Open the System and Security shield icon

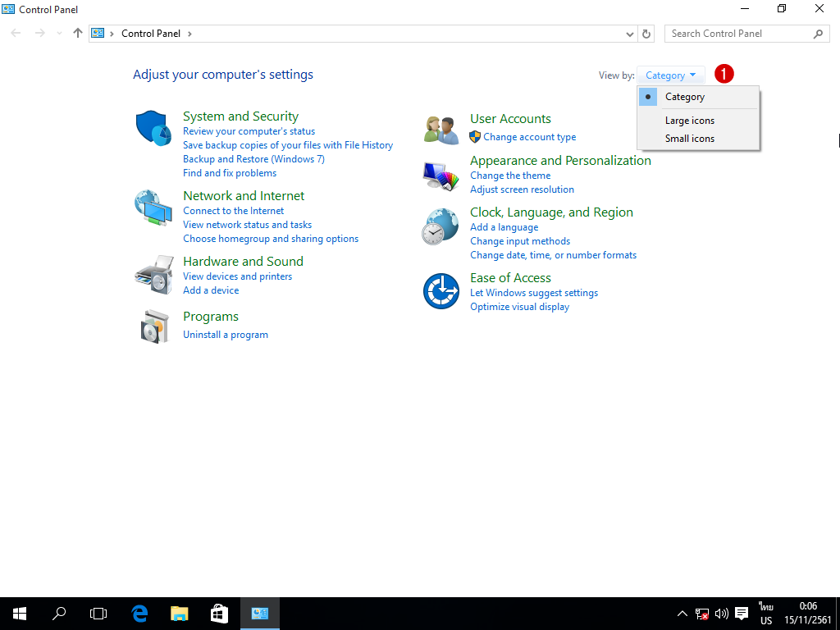153,128
